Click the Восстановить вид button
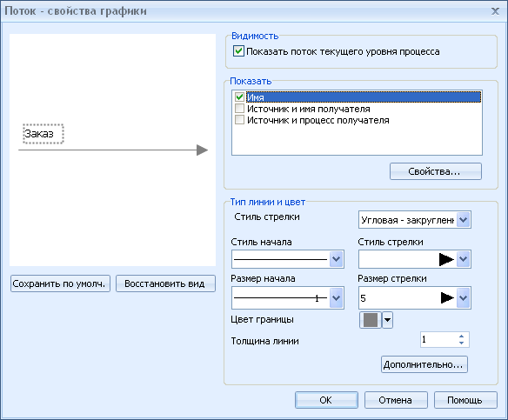This screenshot has width=508, height=420. pyautogui.click(x=165, y=283)
